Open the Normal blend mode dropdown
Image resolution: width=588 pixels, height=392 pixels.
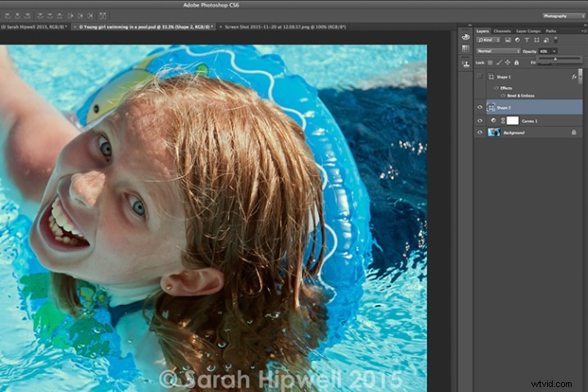click(x=499, y=51)
